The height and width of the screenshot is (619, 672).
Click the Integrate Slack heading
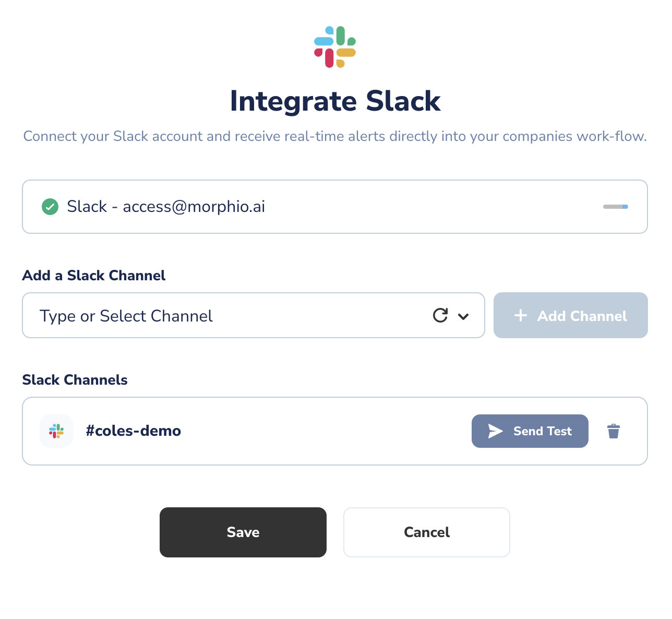pyautogui.click(x=335, y=101)
